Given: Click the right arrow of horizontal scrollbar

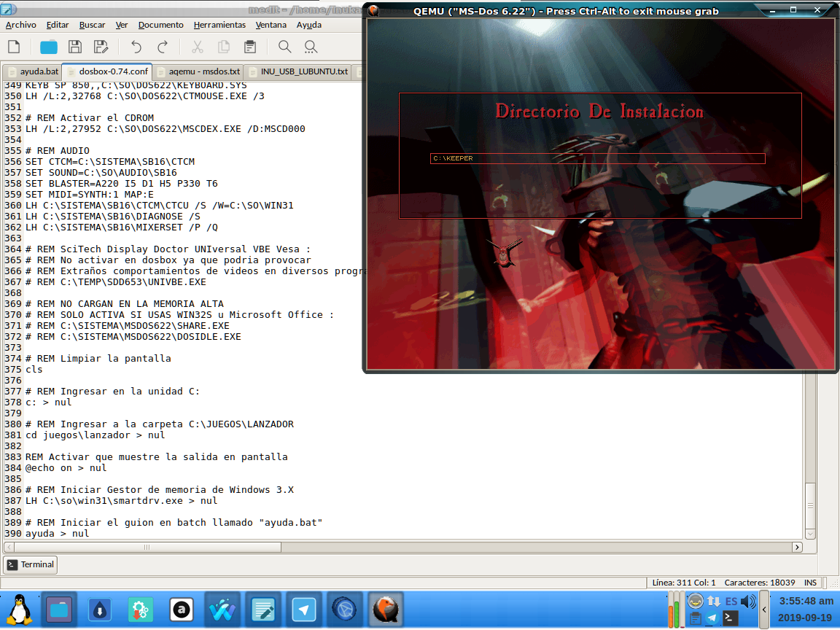Looking at the screenshot, I should coord(797,547).
